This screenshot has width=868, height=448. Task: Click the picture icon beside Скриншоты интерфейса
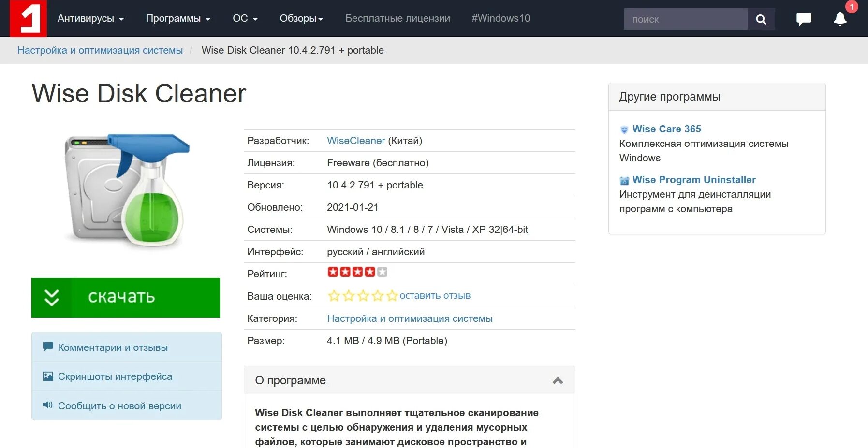coord(47,376)
